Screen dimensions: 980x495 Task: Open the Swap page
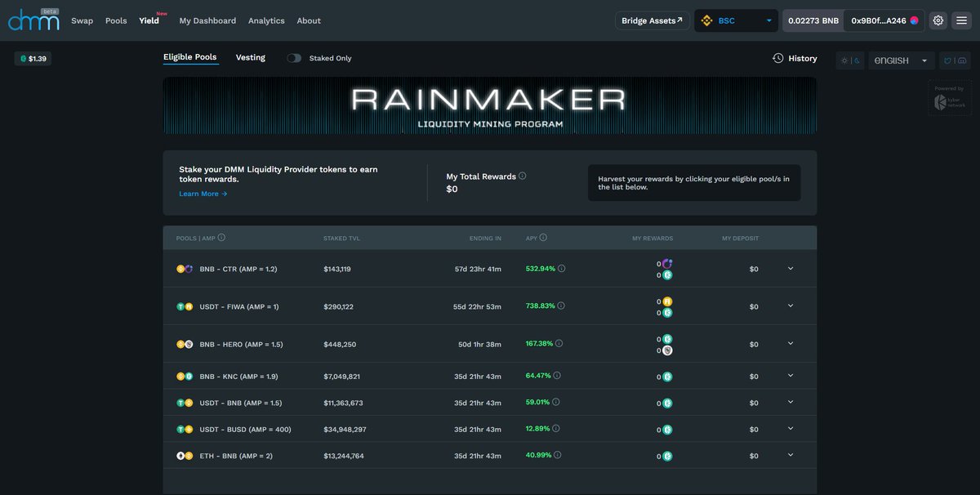pyautogui.click(x=82, y=20)
